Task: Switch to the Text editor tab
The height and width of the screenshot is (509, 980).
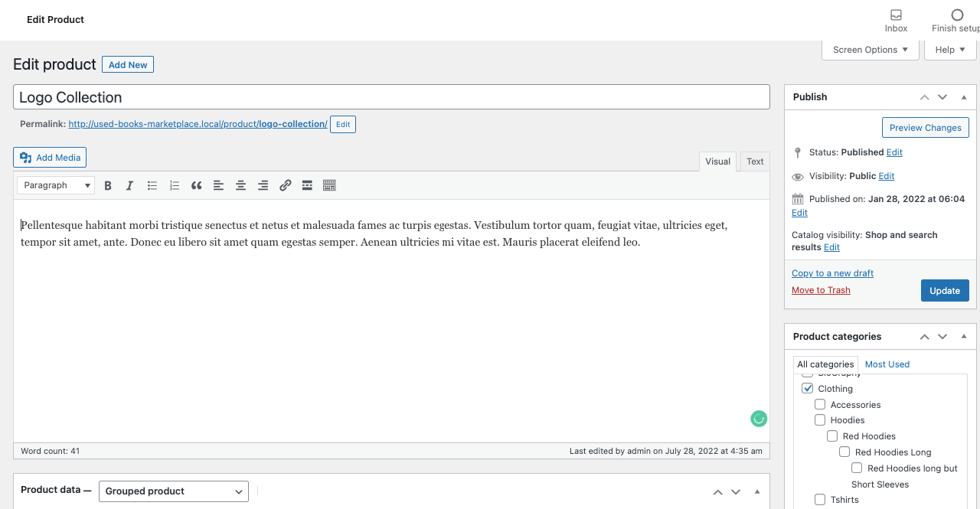Action: click(755, 162)
